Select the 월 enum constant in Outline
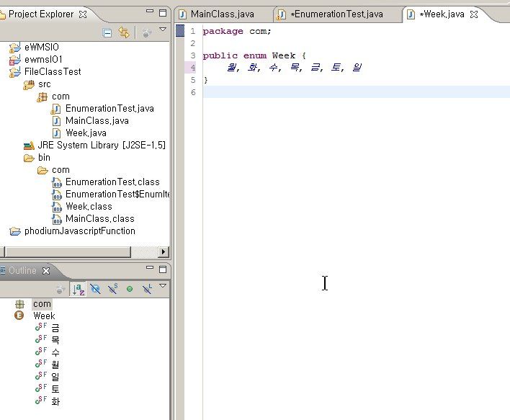Screen dimensions: 510x420 click(55, 365)
